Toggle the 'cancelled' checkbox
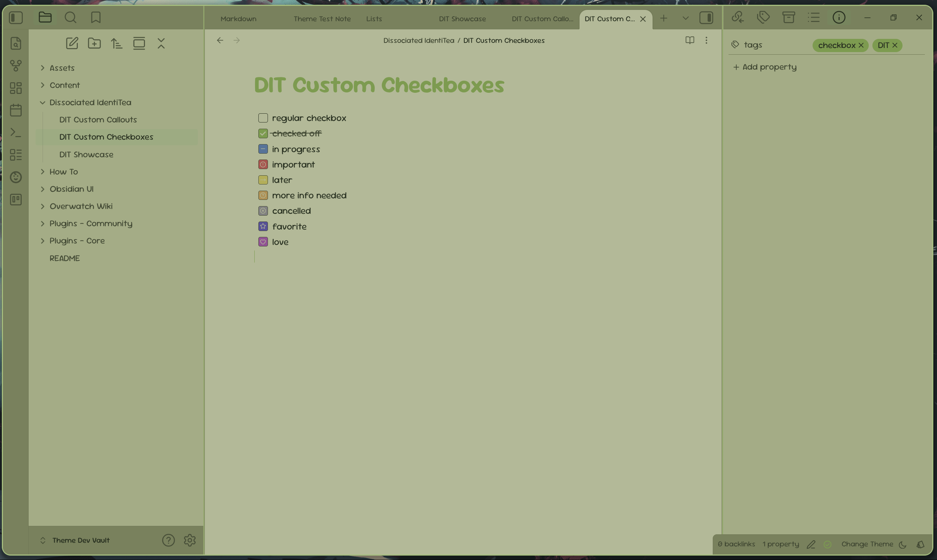937x560 pixels. [263, 211]
